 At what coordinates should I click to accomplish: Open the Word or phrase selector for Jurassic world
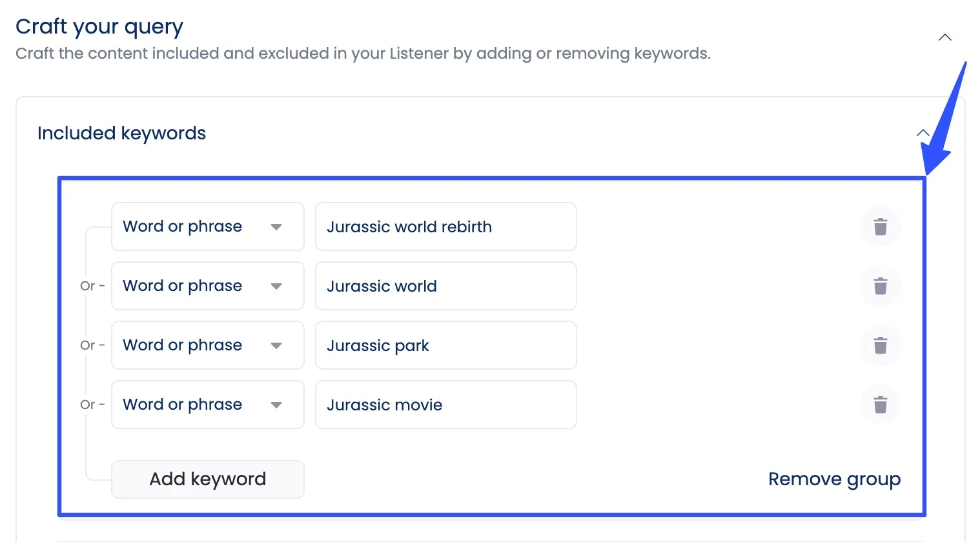[207, 286]
